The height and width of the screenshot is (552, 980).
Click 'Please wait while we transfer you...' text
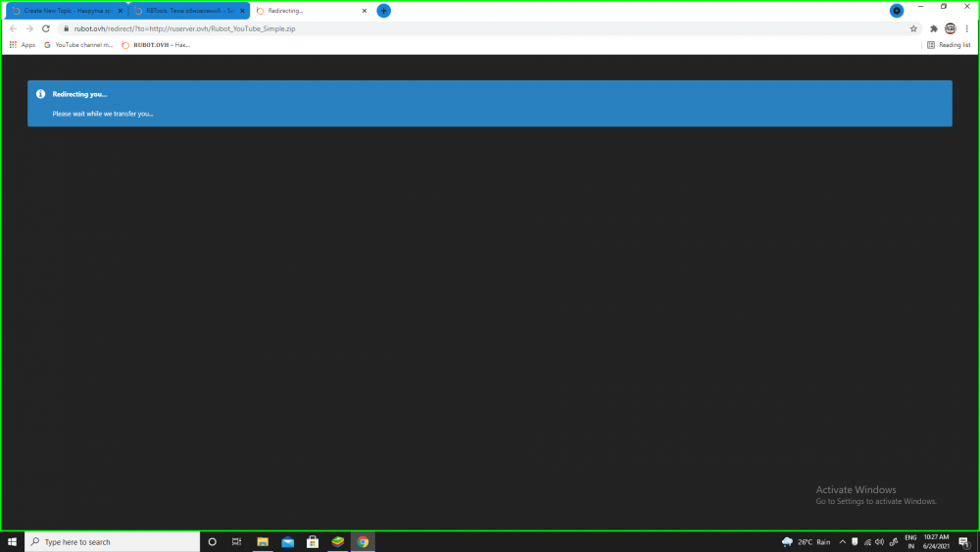(103, 114)
